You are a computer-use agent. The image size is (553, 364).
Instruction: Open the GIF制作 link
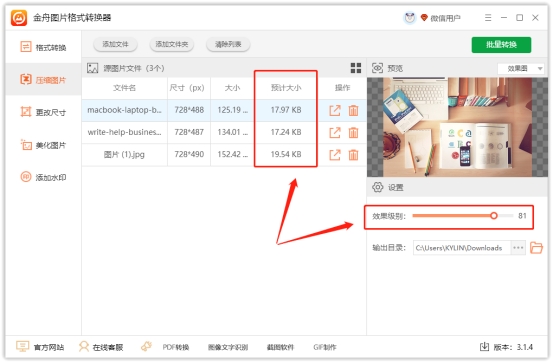click(324, 347)
